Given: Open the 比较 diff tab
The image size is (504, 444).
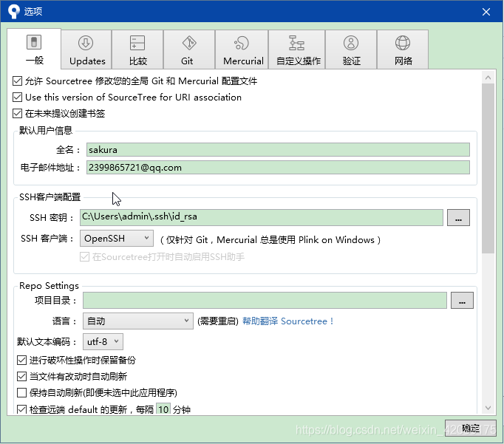Looking at the screenshot, I should [137, 49].
